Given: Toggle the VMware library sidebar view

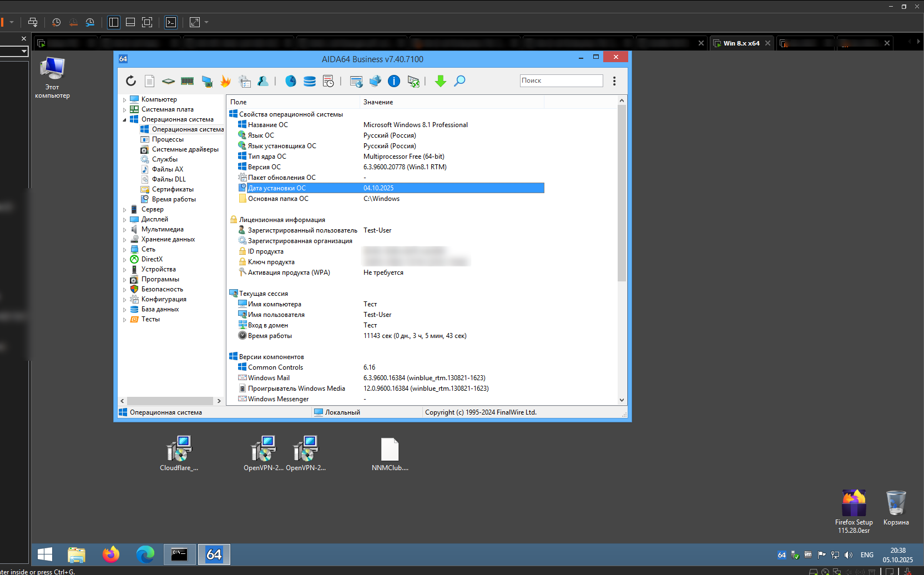Looking at the screenshot, I should 114,22.
